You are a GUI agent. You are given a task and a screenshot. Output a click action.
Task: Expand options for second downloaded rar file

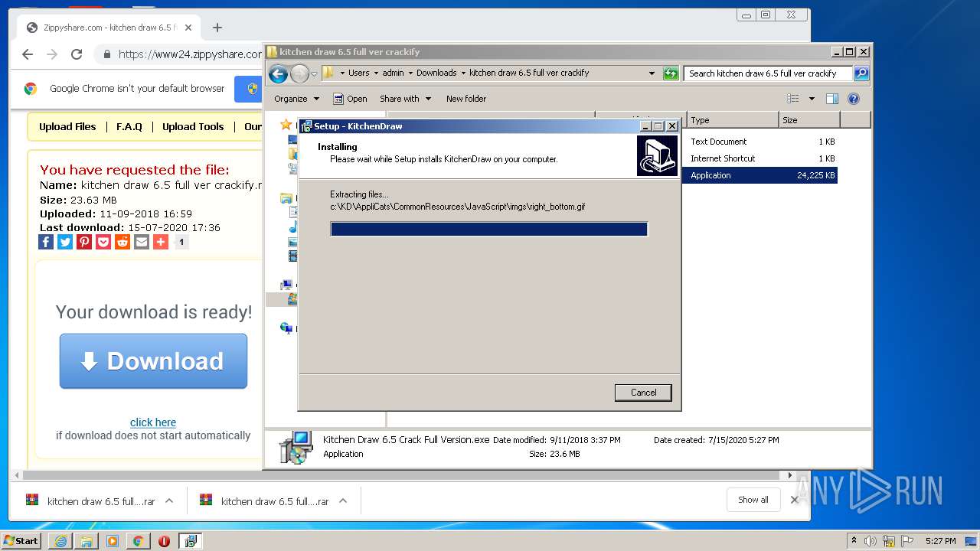343,500
